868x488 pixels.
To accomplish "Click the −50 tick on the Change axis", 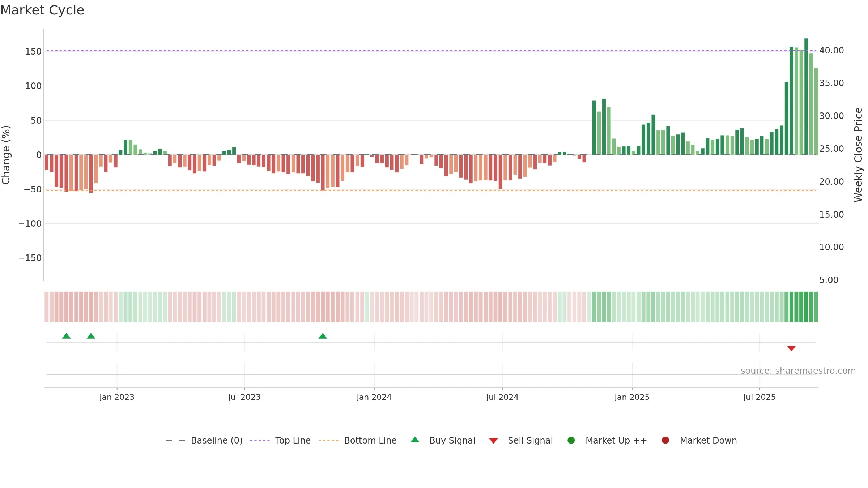I will [33, 189].
